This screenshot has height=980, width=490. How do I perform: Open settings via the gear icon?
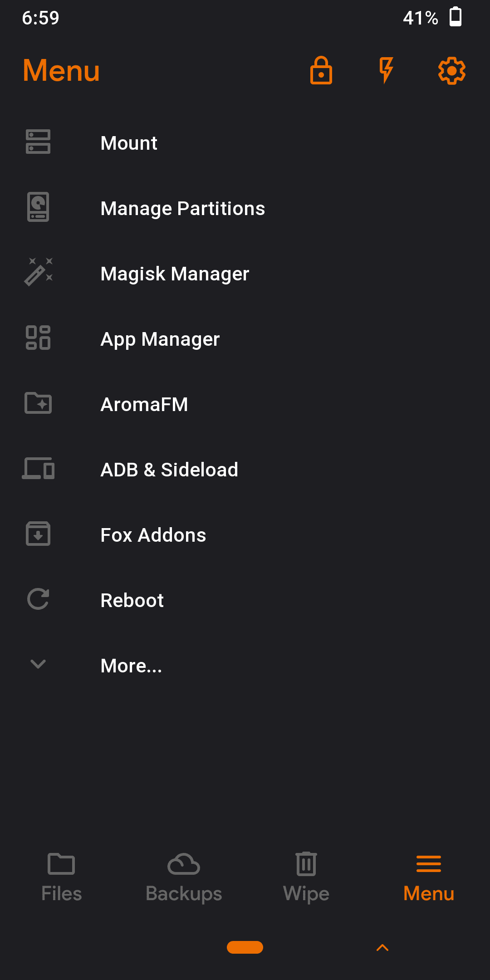point(451,71)
